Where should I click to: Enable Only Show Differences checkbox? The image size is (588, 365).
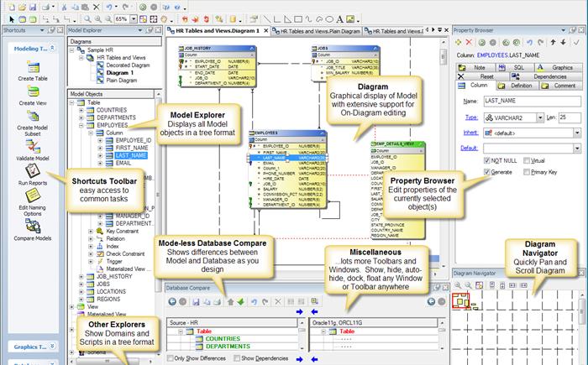click(x=170, y=358)
